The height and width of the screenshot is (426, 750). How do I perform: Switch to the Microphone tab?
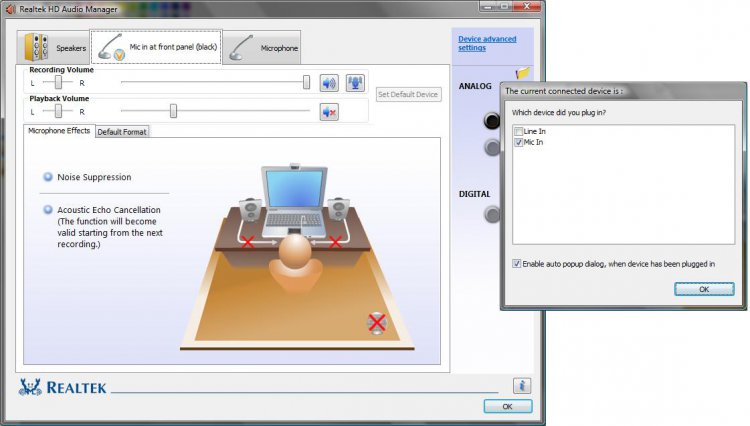[262, 48]
